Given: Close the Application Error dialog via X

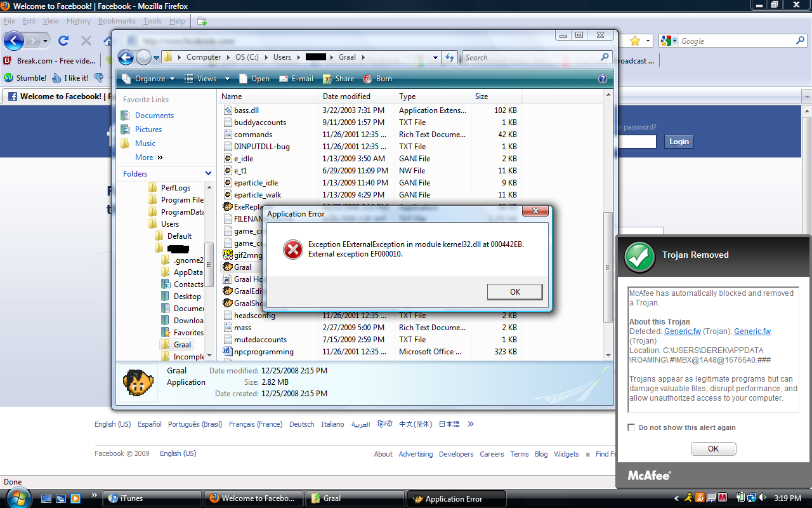Looking at the screenshot, I should tap(536, 211).
